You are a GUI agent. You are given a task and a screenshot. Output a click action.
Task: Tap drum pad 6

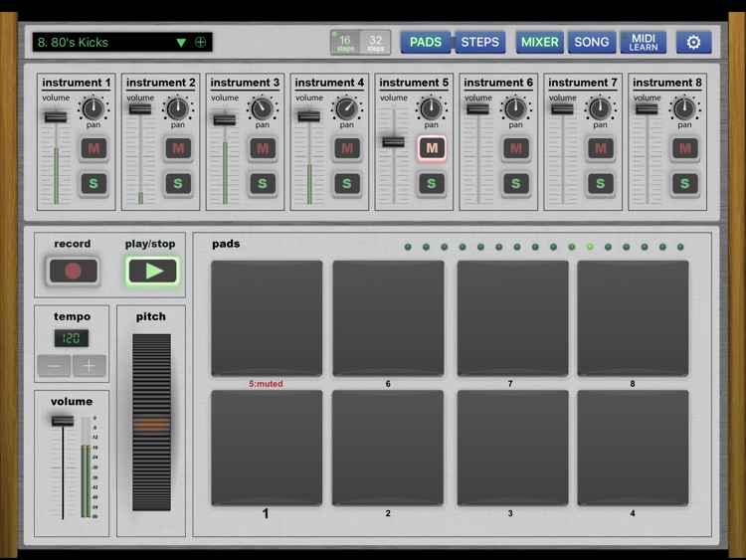click(388, 318)
